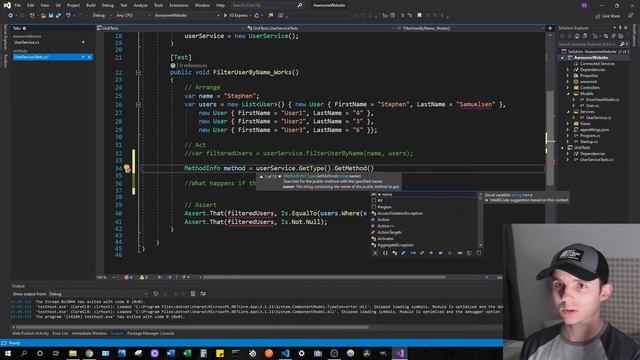Open the Show output from dropdown
Viewport: 640px width, 360px height.
point(98,294)
